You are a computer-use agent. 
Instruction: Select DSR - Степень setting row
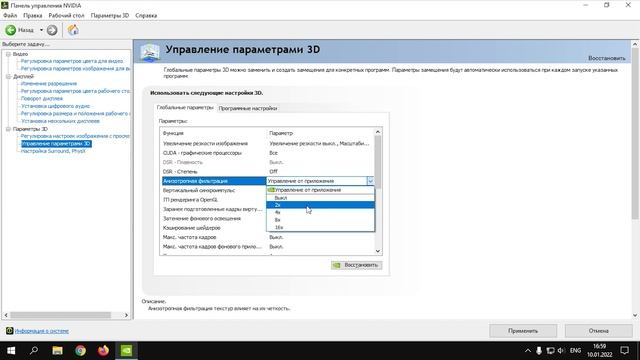(x=267, y=171)
